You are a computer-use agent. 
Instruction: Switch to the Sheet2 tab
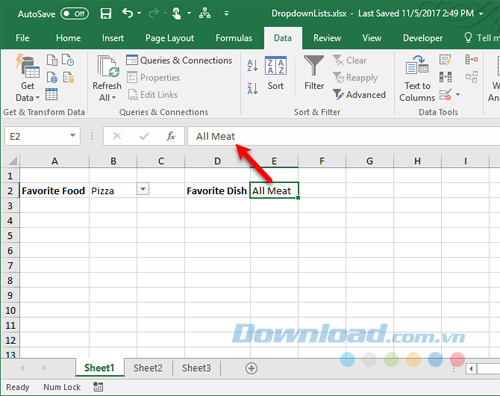(x=148, y=368)
